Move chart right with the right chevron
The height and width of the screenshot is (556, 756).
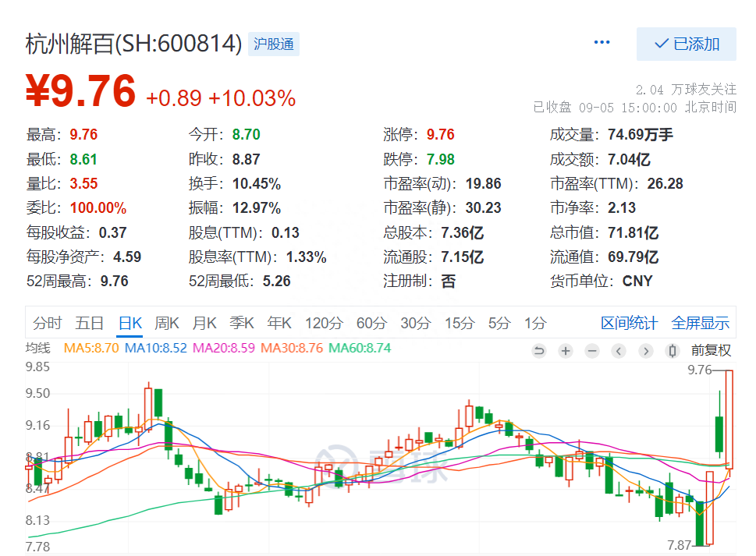pos(645,351)
